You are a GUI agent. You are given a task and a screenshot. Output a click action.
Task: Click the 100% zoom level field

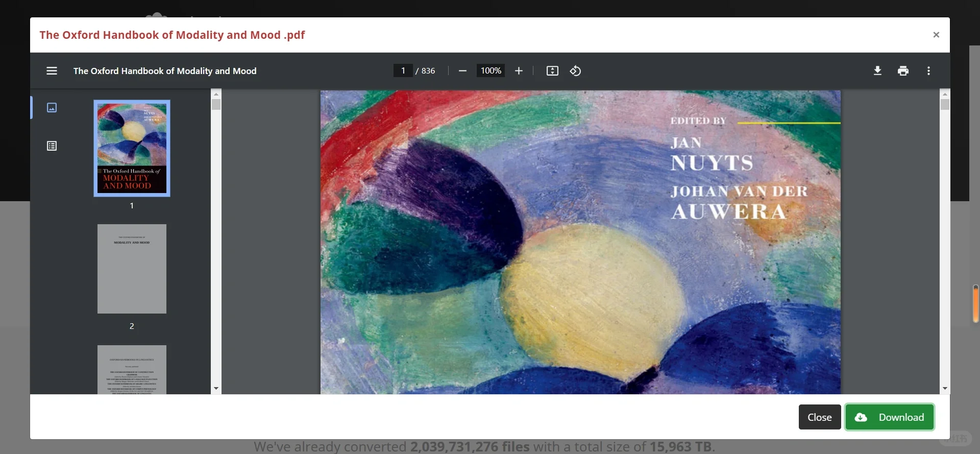click(x=491, y=70)
